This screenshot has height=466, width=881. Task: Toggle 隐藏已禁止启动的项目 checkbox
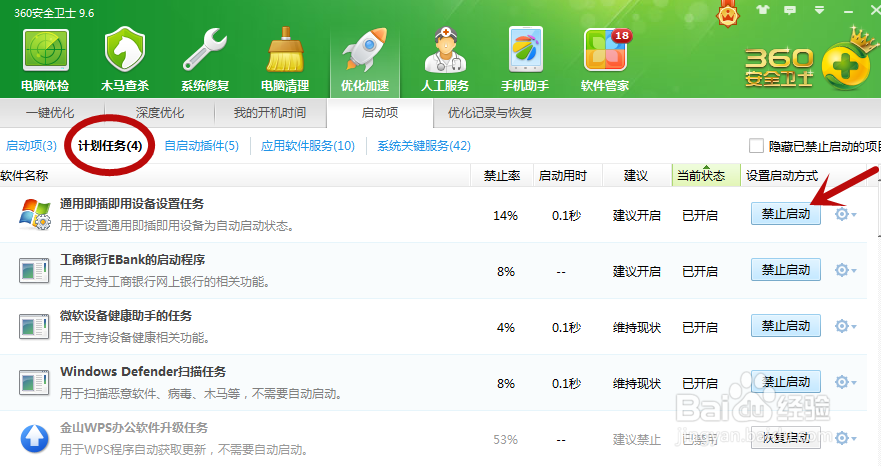[x=756, y=146]
